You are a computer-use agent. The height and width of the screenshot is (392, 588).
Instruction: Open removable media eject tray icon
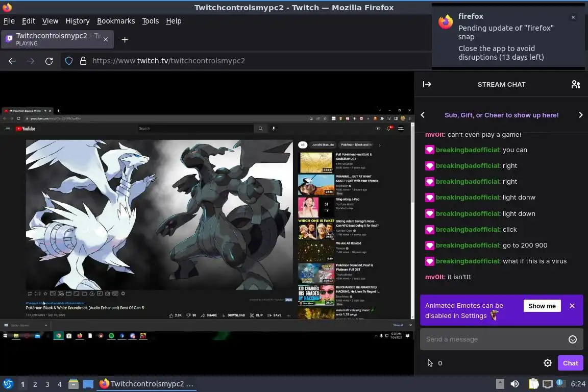coord(500,384)
